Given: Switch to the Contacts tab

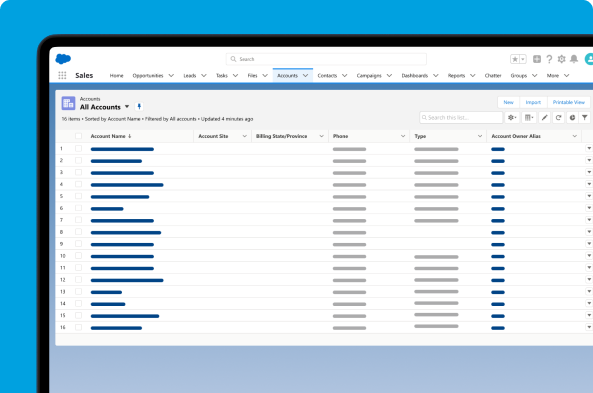Looking at the screenshot, I should coord(327,76).
